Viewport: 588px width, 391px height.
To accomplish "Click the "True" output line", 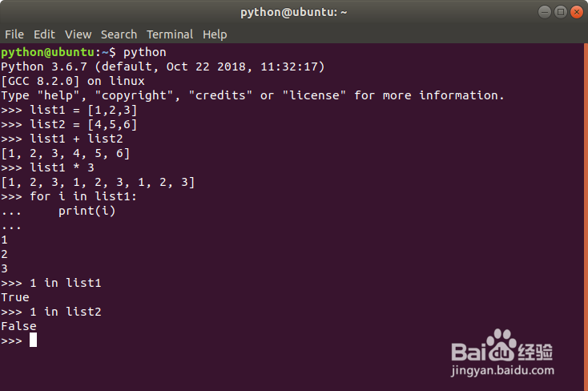I will (15, 297).
